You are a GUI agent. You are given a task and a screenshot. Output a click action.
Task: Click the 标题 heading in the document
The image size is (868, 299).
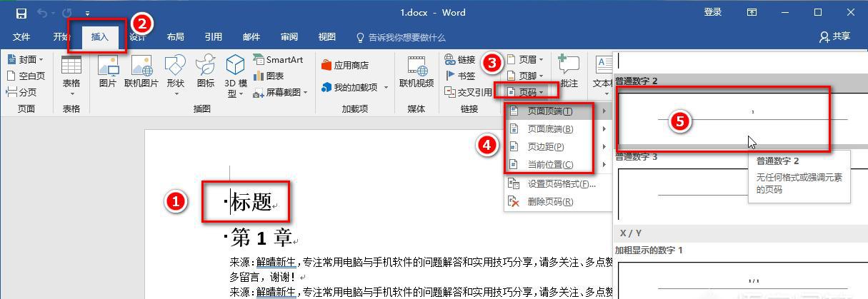[x=251, y=202]
